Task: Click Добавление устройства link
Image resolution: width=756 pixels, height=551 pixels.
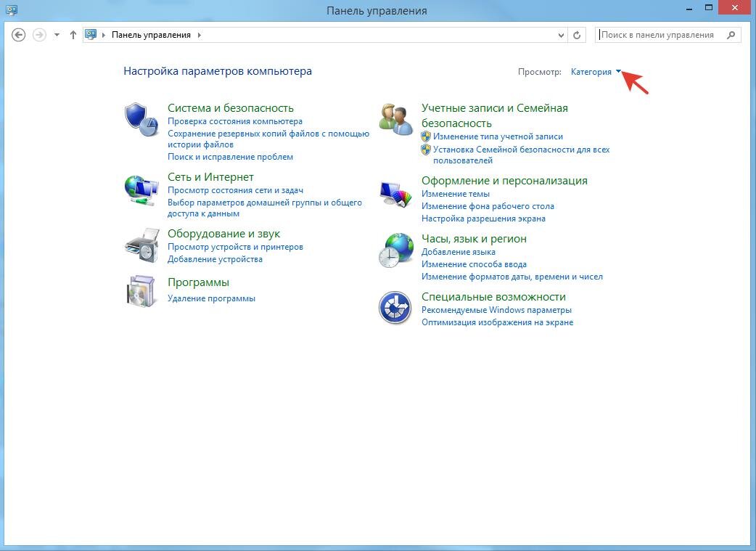Action: pyautogui.click(x=215, y=259)
